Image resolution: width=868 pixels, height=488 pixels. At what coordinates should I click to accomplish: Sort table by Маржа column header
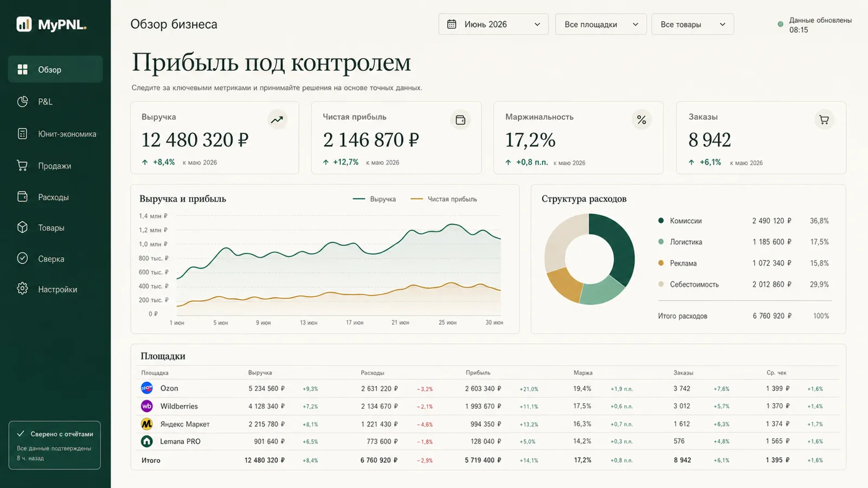[583, 373]
